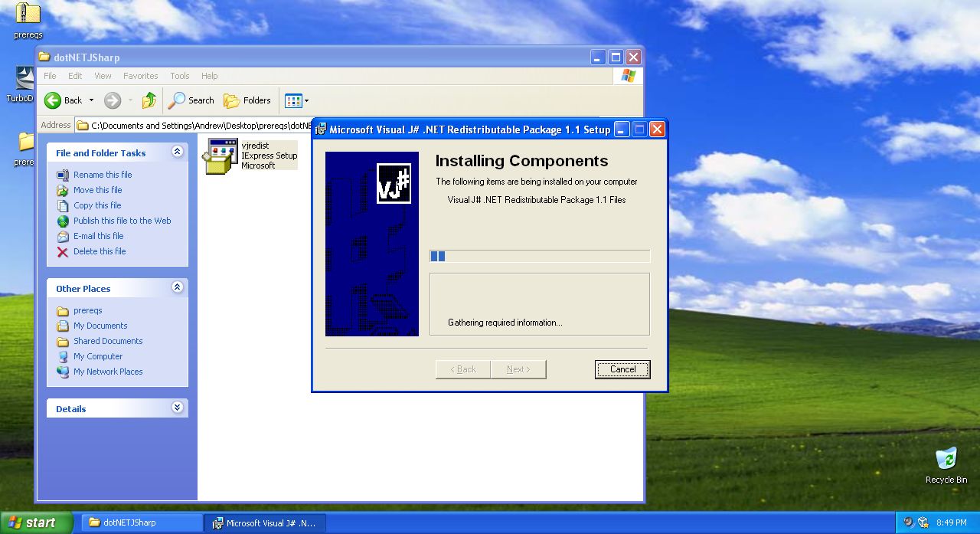Screen dimensions: 980x534
Task: Click the 8:49 PM clock
Action: click(951, 523)
